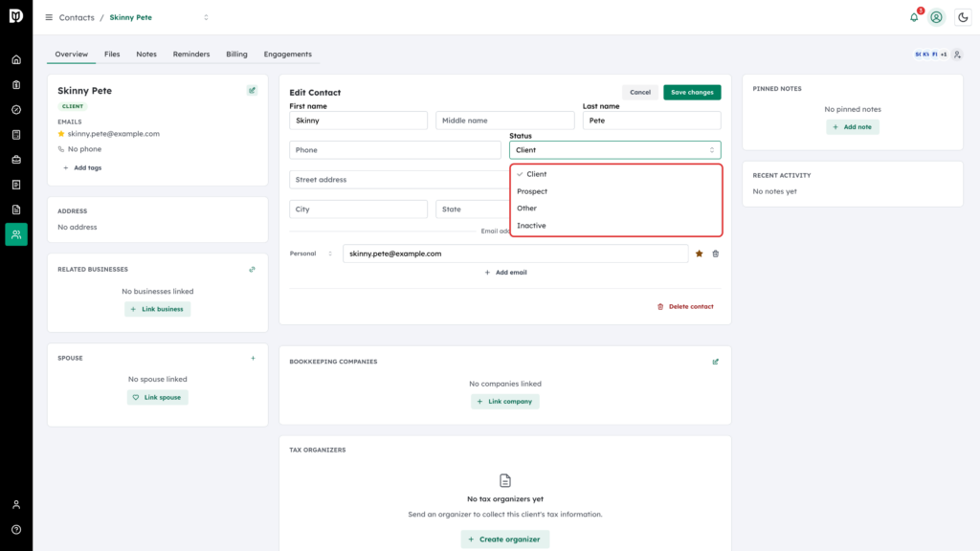This screenshot has width=980, height=551.
Task: Click the First name field
Action: [358, 121]
